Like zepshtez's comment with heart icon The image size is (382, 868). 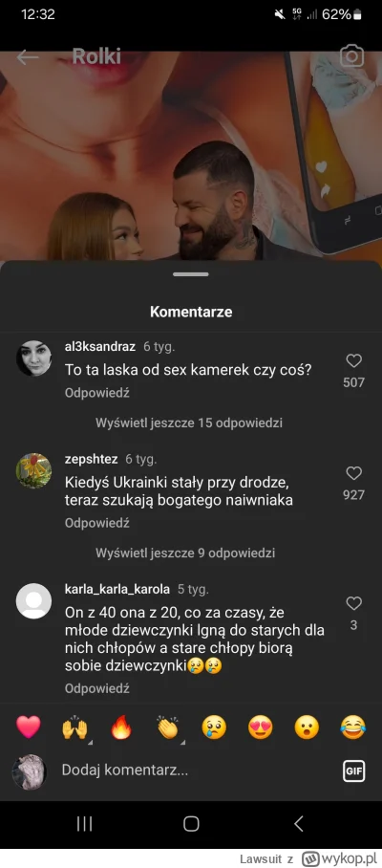pyautogui.click(x=353, y=473)
